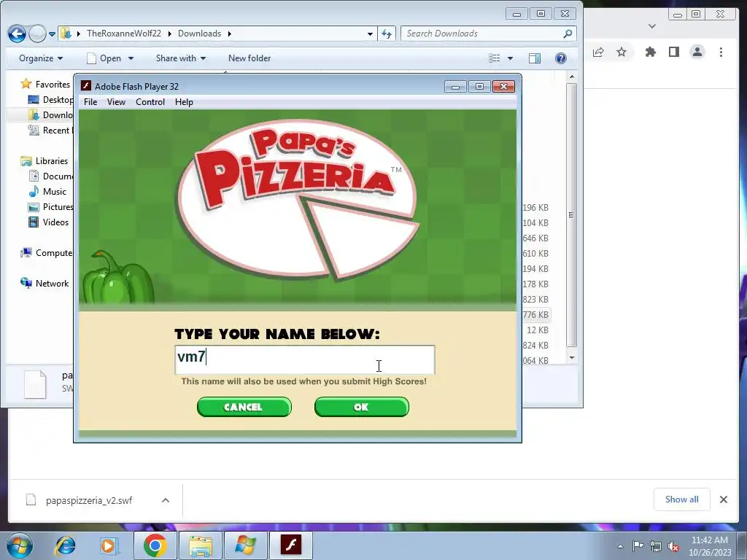Click the Flash Player taskbar icon

(x=291, y=545)
